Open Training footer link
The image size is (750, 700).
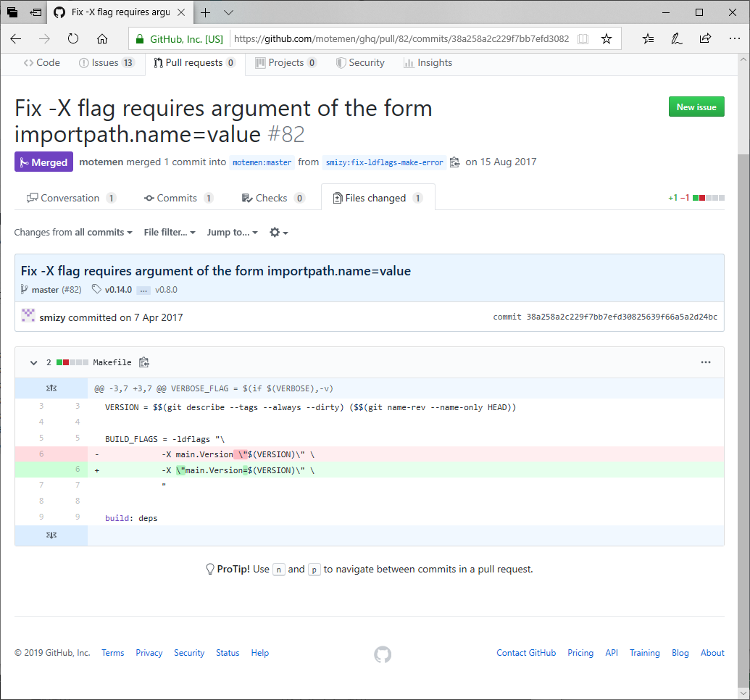[x=644, y=653]
